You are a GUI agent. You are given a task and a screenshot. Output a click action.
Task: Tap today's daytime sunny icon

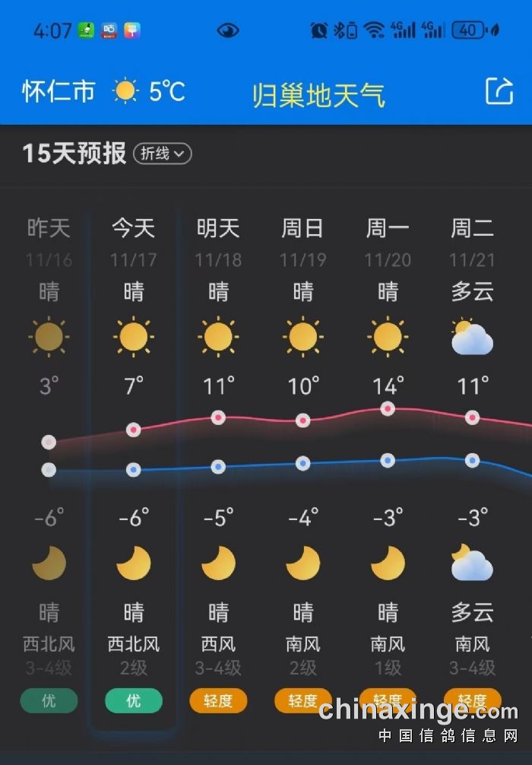pos(134,335)
